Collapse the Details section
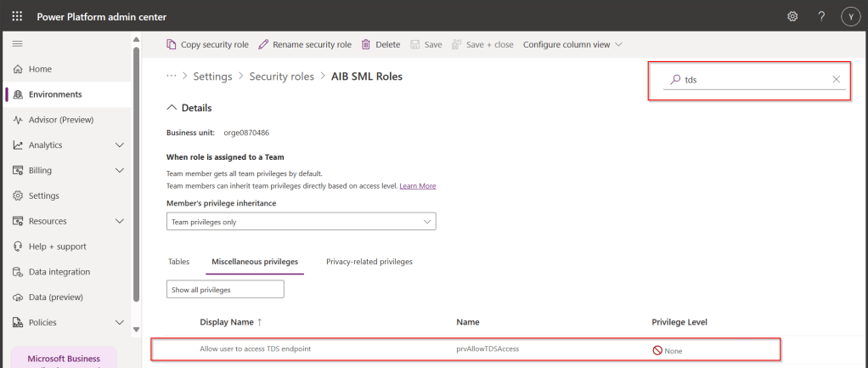 coord(172,108)
